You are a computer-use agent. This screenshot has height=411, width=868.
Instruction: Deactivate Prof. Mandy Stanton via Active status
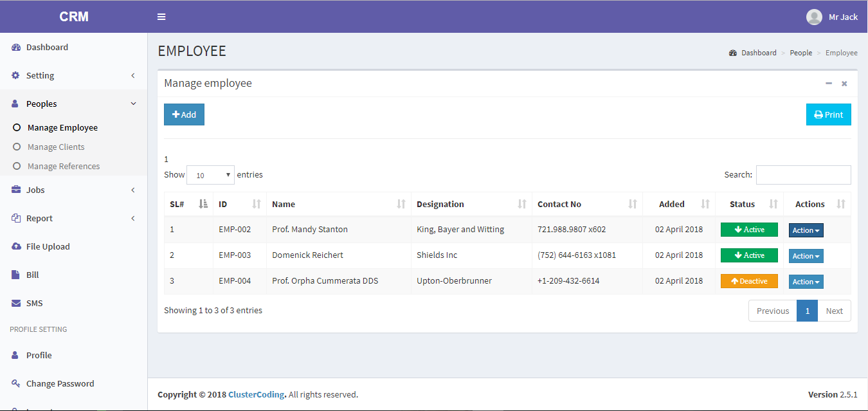(x=749, y=230)
